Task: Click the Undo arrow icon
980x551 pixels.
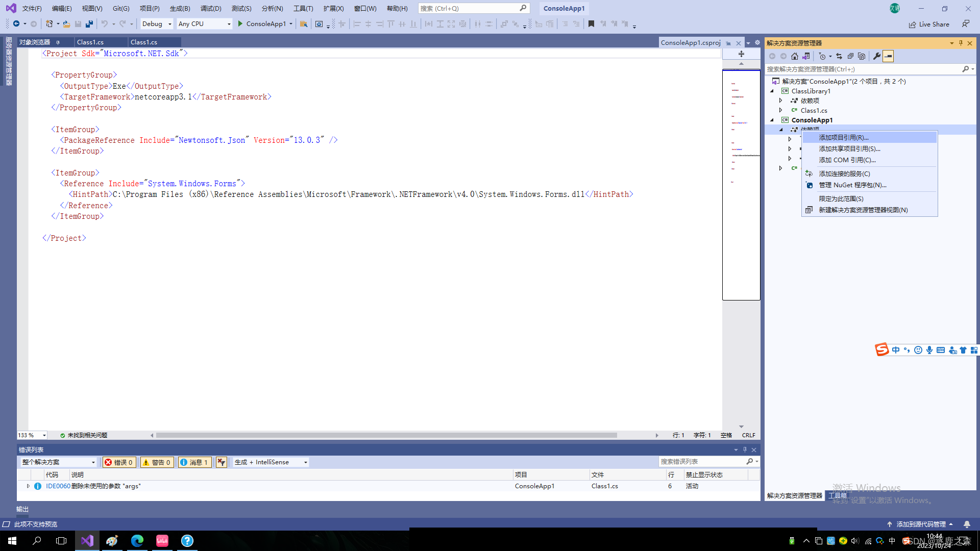Action: (105, 24)
